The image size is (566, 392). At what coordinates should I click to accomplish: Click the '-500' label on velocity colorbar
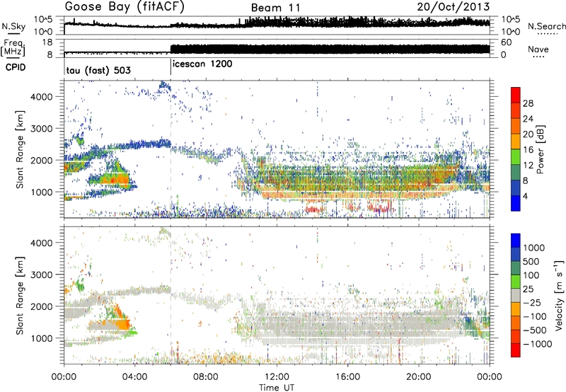535,330
